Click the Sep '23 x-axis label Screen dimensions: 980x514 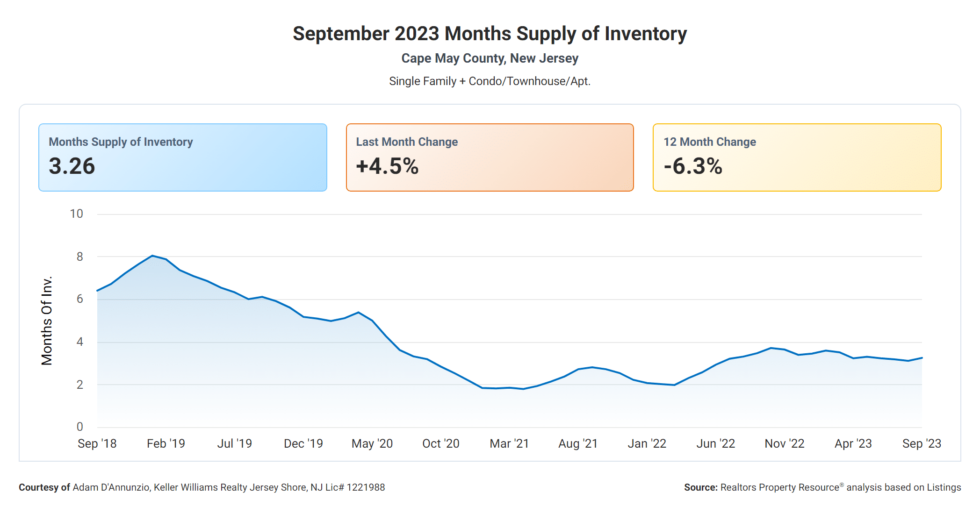point(921,443)
